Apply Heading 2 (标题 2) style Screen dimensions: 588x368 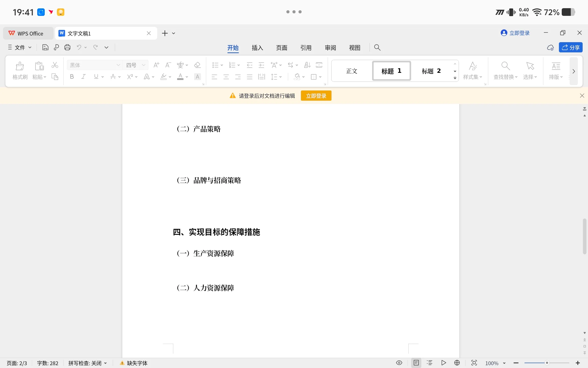click(431, 71)
